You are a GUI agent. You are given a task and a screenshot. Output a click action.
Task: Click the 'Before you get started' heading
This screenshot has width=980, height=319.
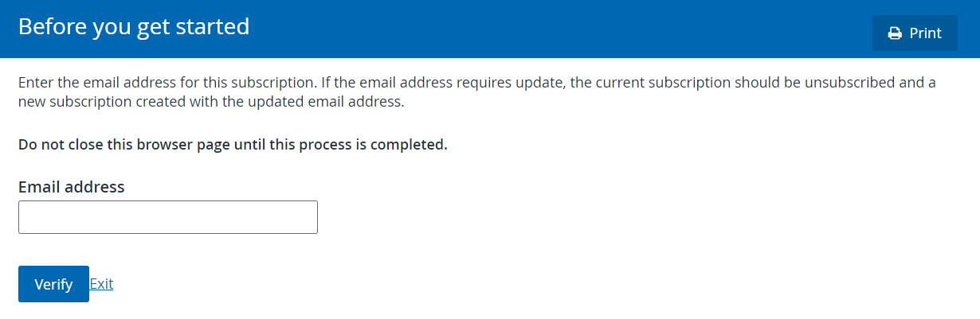[134, 27]
